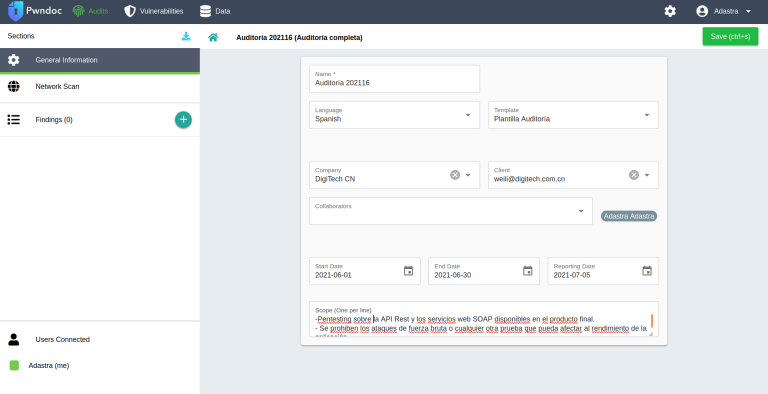
Task: Click the Adastra user avatar icon
Action: [x=702, y=11]
